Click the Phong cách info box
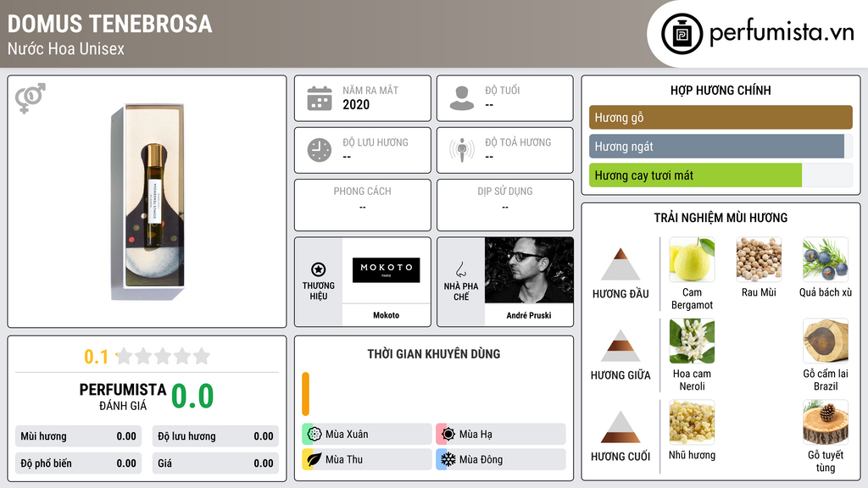The width and height of the screenshot is (868, 488). click(363, 205)
